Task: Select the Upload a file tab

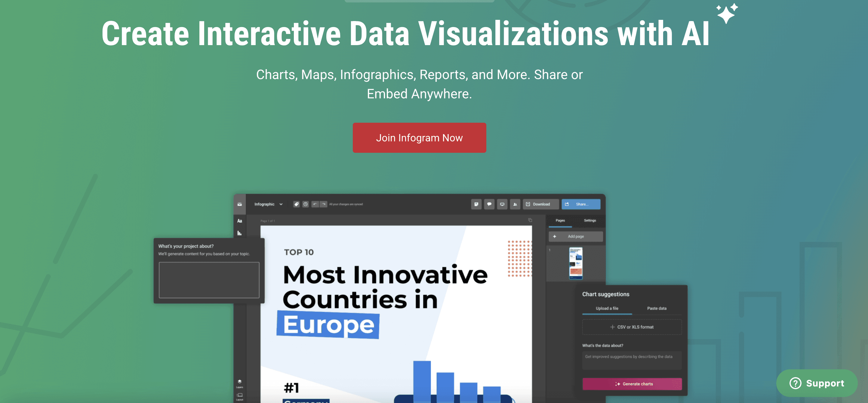Action: [607, 308]
